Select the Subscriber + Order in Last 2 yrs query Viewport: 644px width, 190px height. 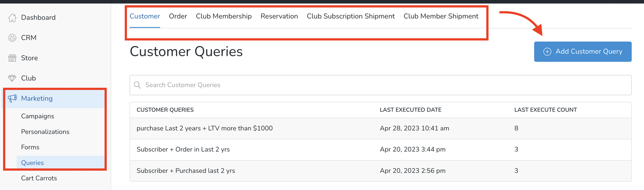point(183,149)
